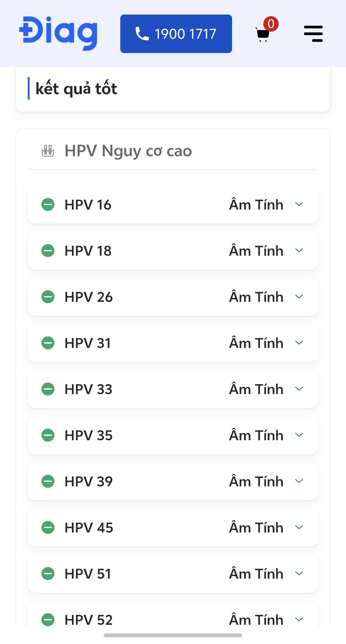This screenshot has height=644, width=346.
Task: Tap the Âm Tính result for HPV 26
Action: [x=256, y=297]
